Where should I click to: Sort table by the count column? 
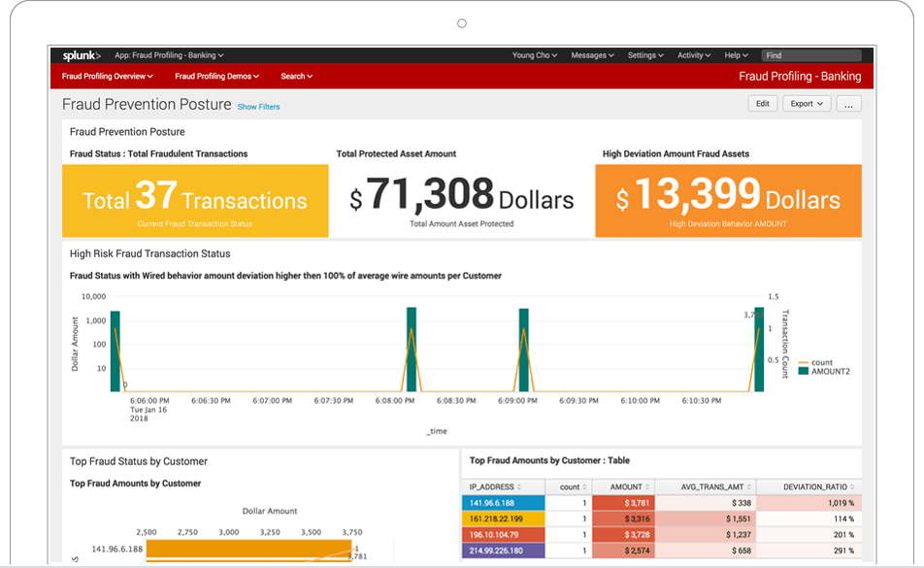[570, 486]
